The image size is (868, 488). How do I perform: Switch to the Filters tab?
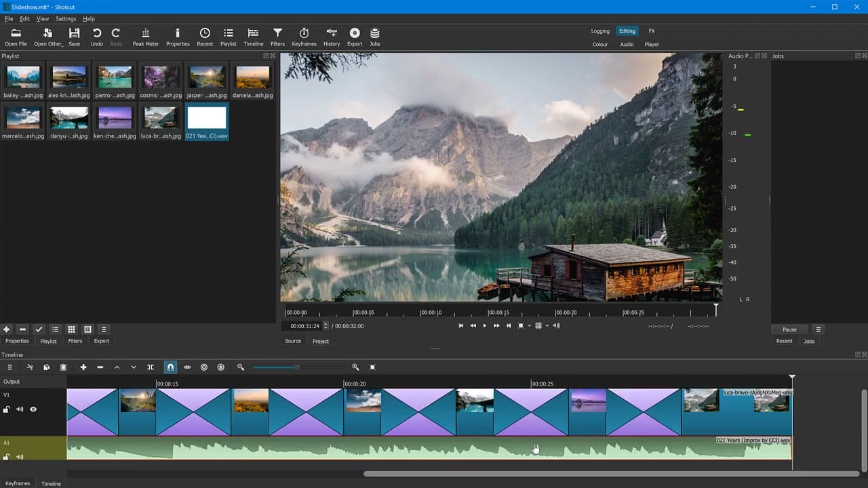tap(75, 341)
